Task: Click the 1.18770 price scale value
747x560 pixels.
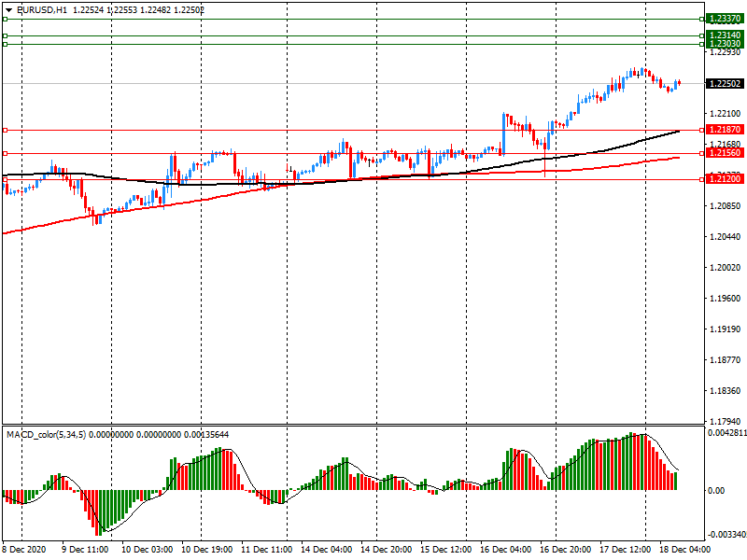Action: (726, 360)
